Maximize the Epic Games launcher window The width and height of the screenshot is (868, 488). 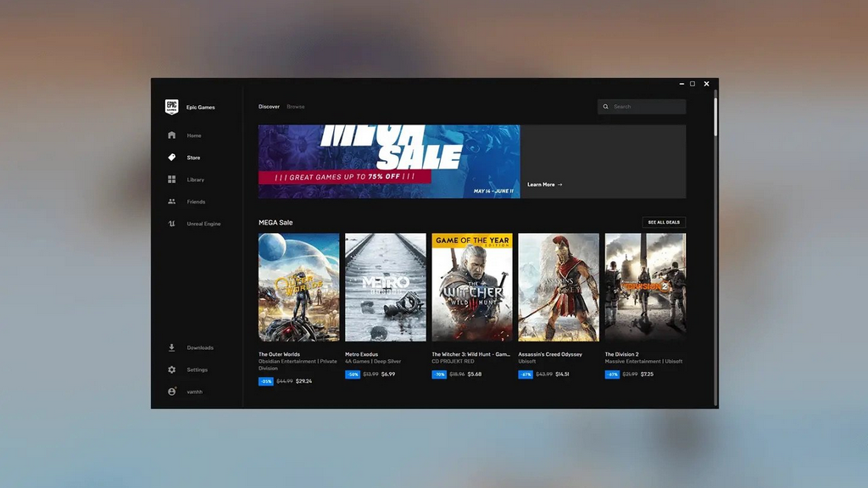693,84
